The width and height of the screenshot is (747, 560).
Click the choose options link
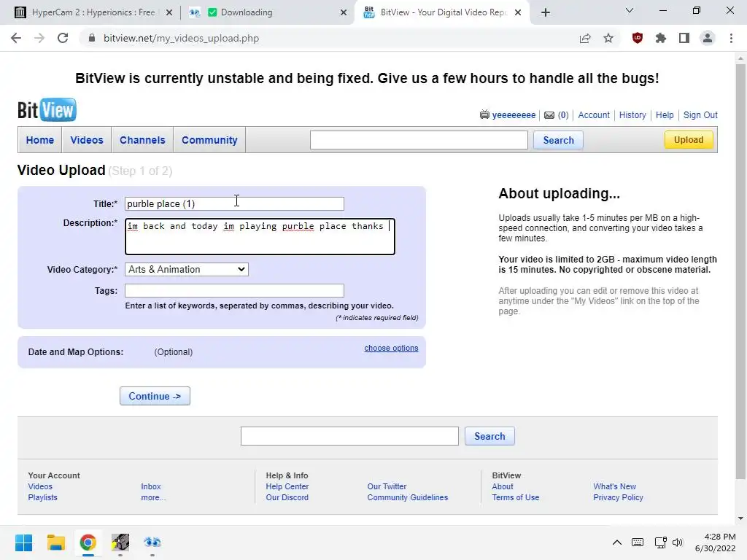[x=391, y=348]
